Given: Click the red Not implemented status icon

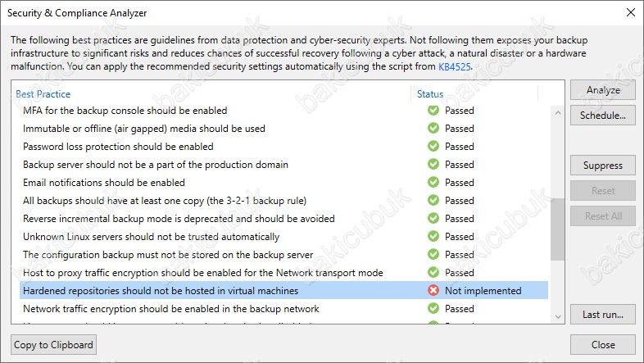Looking at the screenshot, I should pyautogui.click(x=433, y=290).
